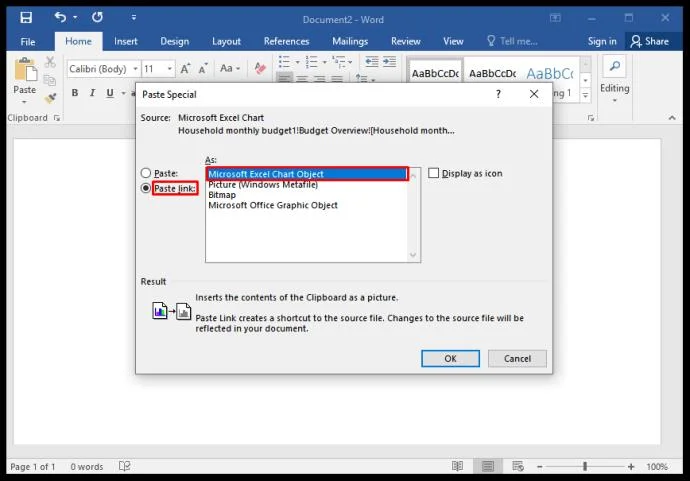Screen dimensions: 690x481
Task: Click the Find magnifier Editing icon
Action: [615, 66]
